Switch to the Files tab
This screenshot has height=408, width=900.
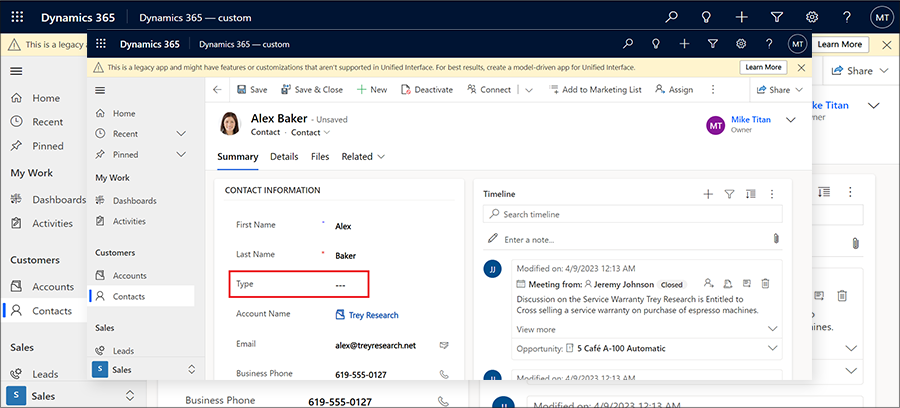[320, 157]
